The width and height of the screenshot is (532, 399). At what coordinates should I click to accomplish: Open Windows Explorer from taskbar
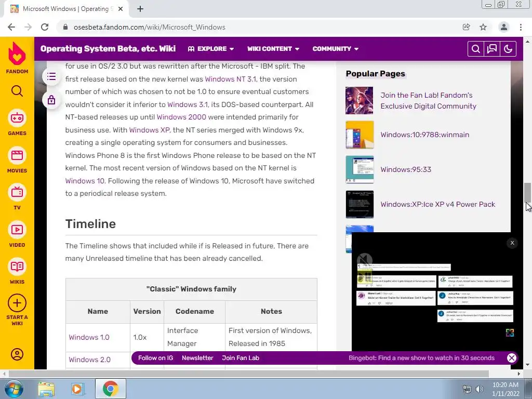tap(46, 389)
